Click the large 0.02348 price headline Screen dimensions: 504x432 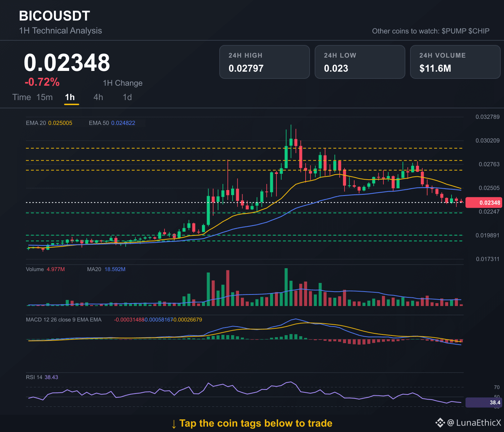(x=67, y=63)
